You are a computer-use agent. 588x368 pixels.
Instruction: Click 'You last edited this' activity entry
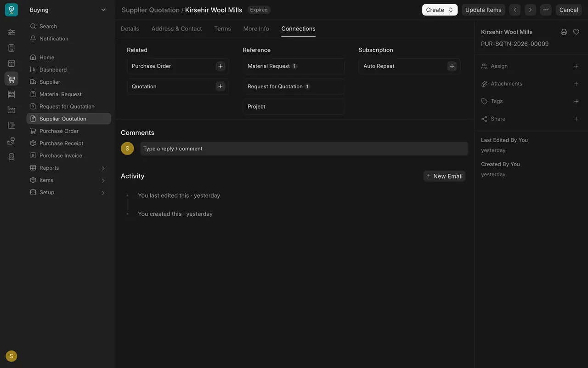(179, 195)
